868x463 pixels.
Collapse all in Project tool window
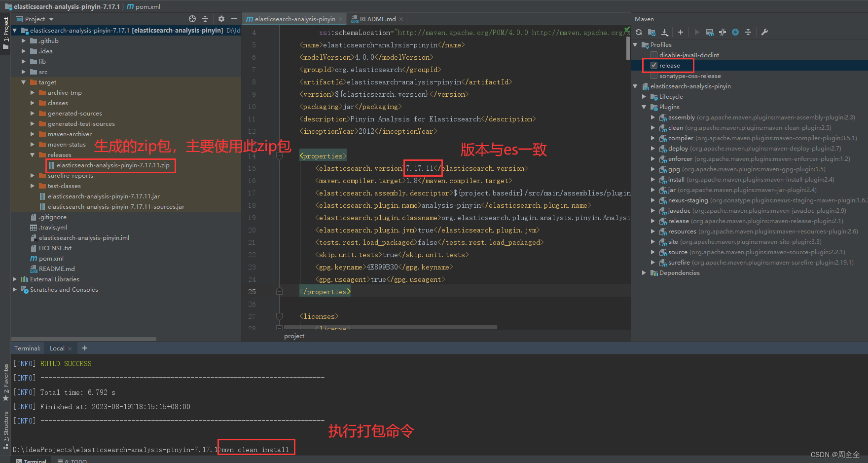coord(205,19)
